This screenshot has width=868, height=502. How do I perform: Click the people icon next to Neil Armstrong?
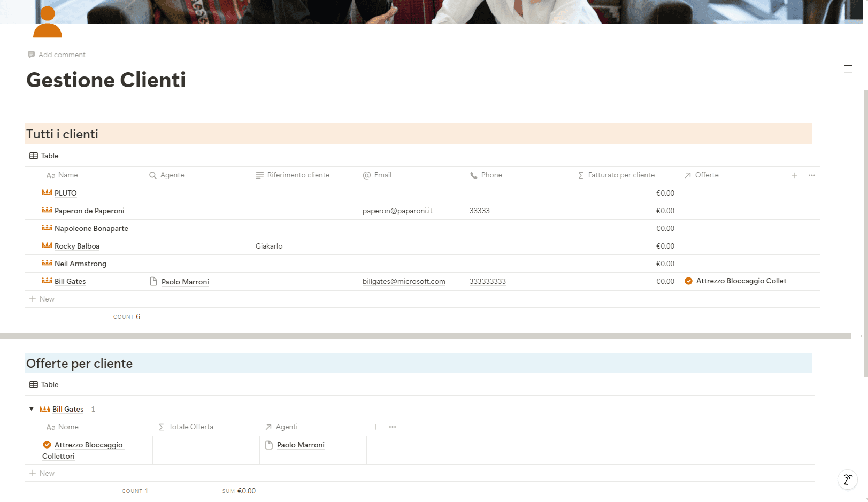(46, 263)
